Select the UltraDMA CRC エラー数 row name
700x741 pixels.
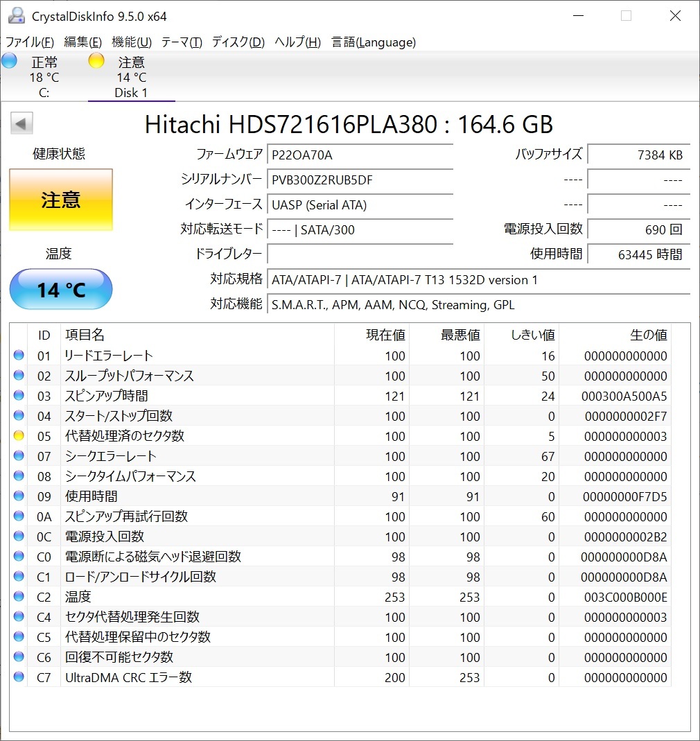click(x=128, y=677)
